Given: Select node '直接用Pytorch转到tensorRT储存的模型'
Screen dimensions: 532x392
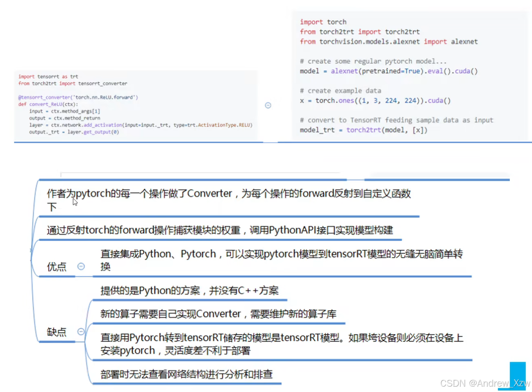Looking at the screenshot, I should pos(282,344).
